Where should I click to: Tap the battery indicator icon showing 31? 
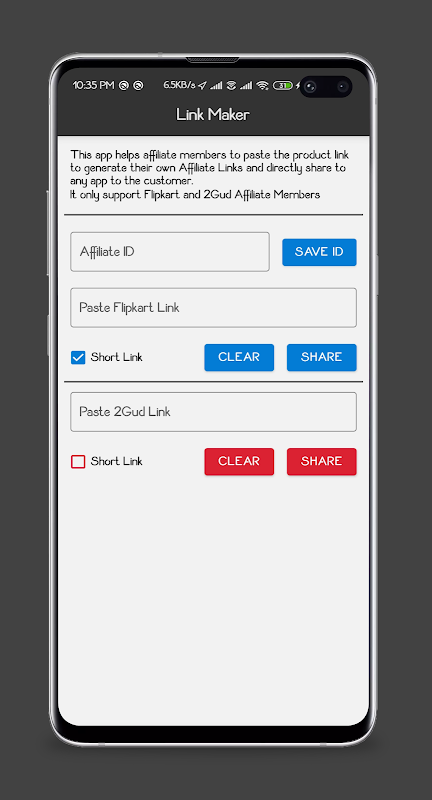(x=283, y=86)
